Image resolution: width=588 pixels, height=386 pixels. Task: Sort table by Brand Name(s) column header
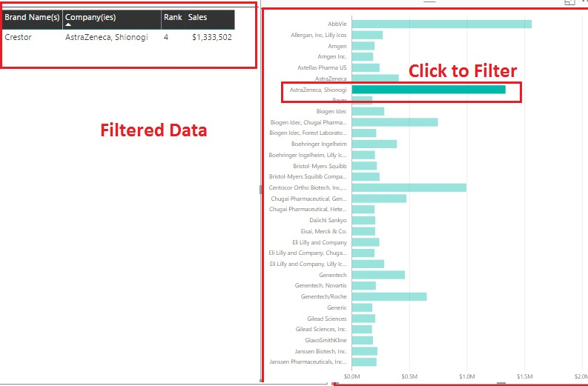click(x=32, y=17)
